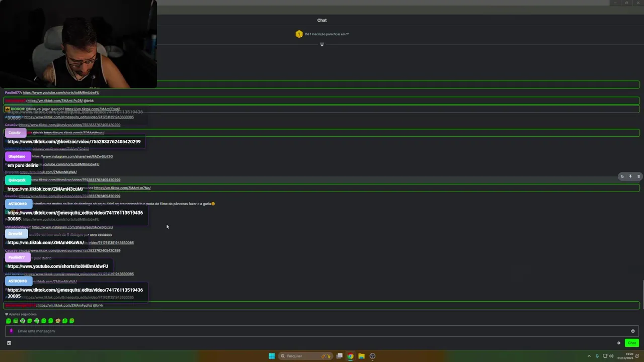Click 'Dê 1 inscrição para ficar em 1º' text
644x362 pixels.
tap(327, 34)
